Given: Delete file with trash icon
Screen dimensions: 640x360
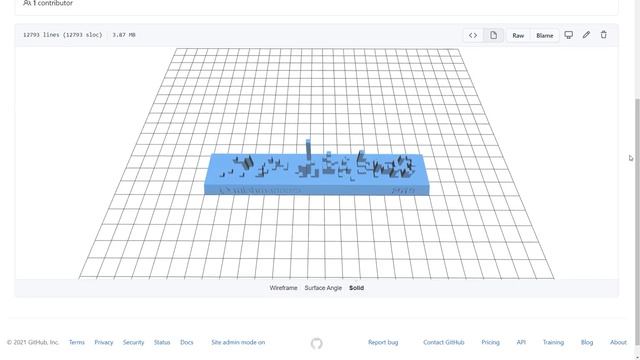Looking at the screenshot, I should (x=604, y=35).
